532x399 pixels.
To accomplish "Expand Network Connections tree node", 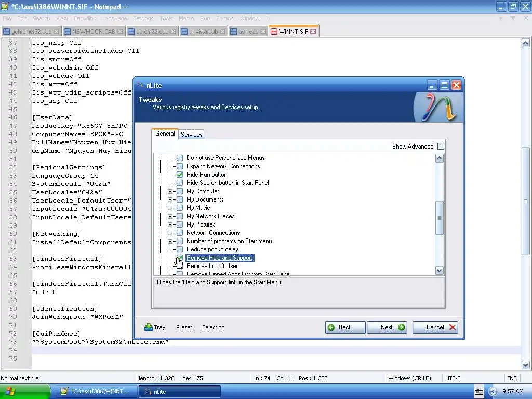I will tap(170, 233).
